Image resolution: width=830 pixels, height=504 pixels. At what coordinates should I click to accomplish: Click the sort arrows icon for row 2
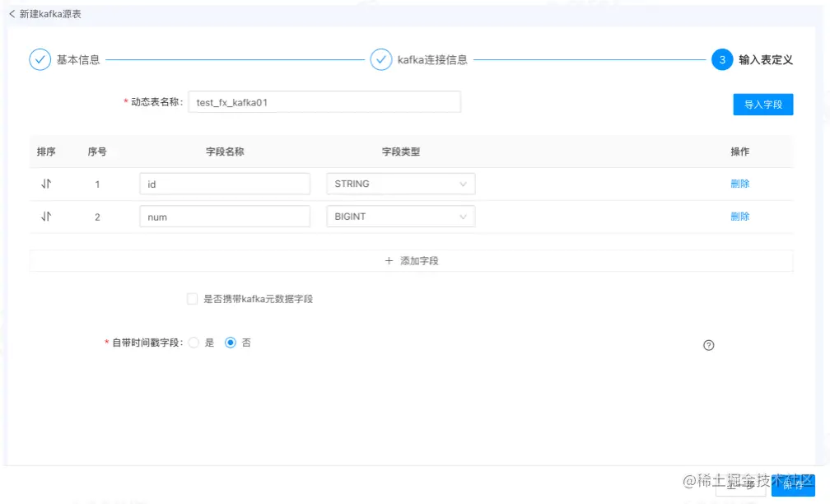[x=46, y=217]
